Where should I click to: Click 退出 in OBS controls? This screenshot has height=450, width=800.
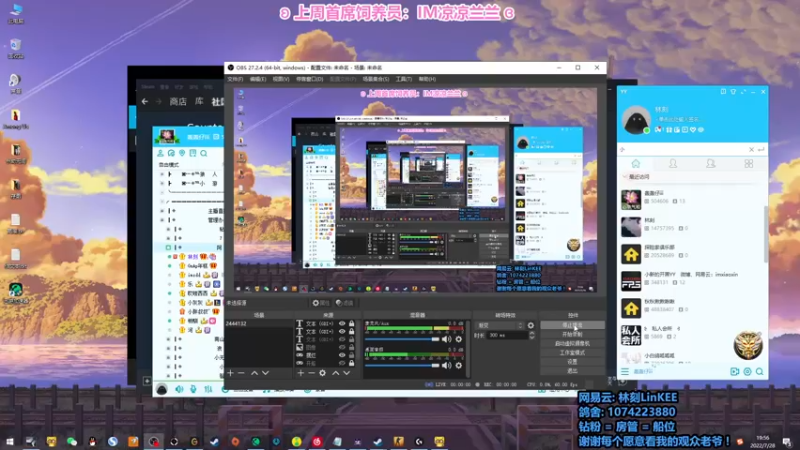tap(572, 370)
